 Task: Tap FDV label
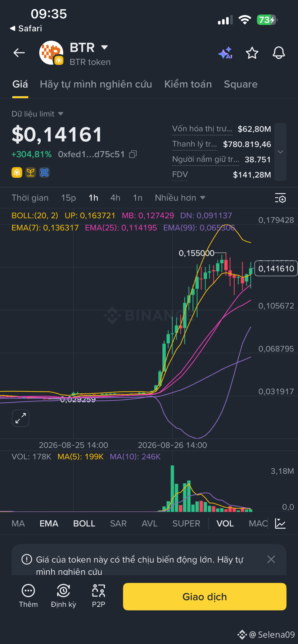(x=180, y=175)
